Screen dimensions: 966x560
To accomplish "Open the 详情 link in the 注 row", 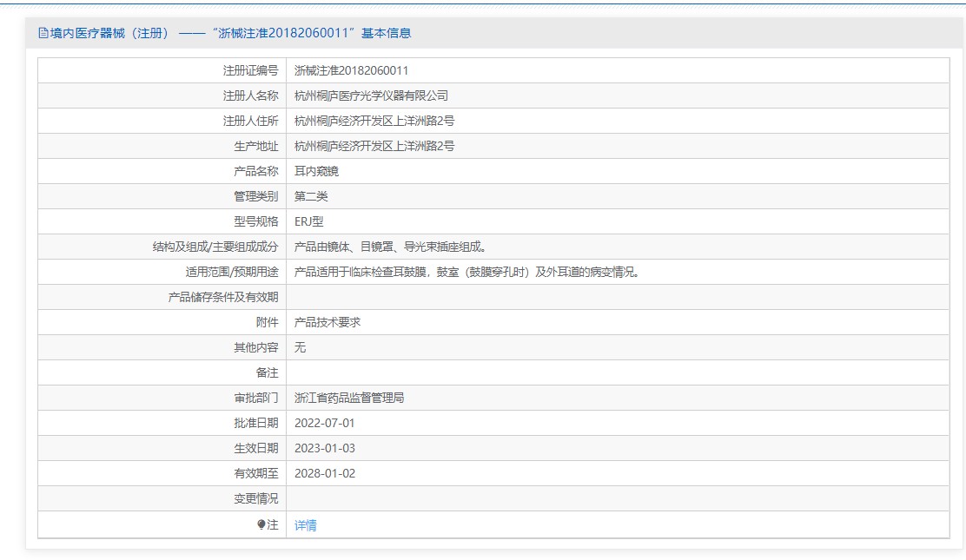I will coord(306,525).
